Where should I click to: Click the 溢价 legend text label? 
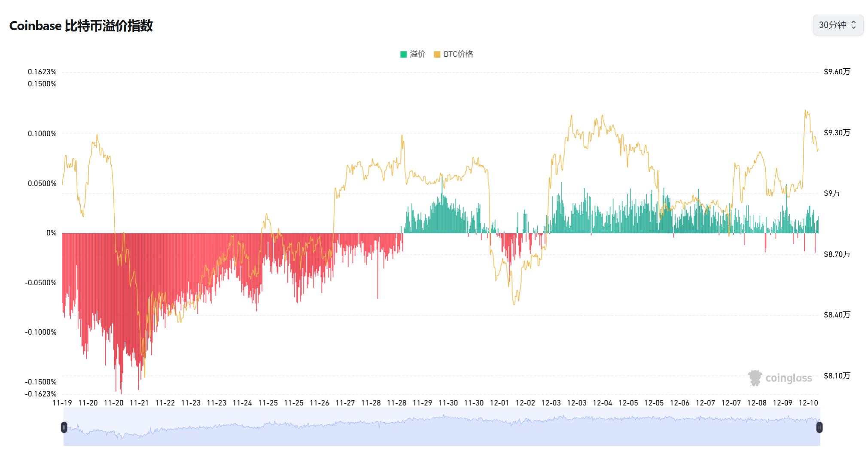(x=417, y=54)
